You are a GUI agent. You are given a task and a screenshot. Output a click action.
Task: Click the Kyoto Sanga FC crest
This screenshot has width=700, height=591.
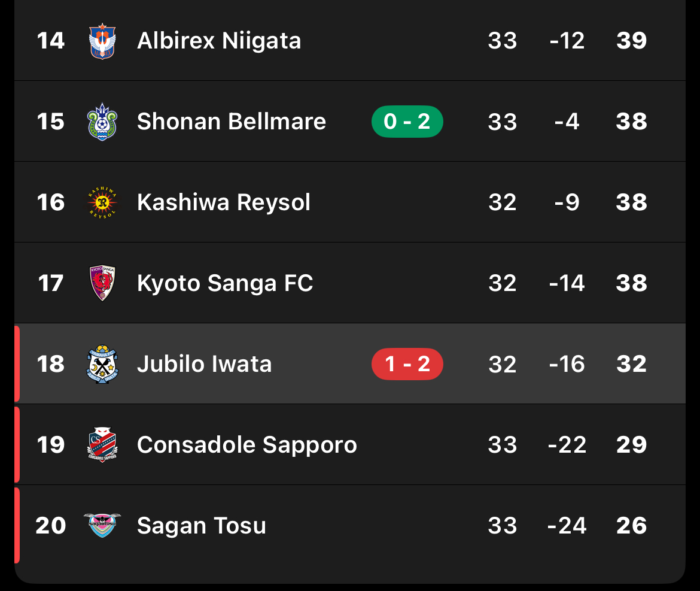(x=102, y=283)
